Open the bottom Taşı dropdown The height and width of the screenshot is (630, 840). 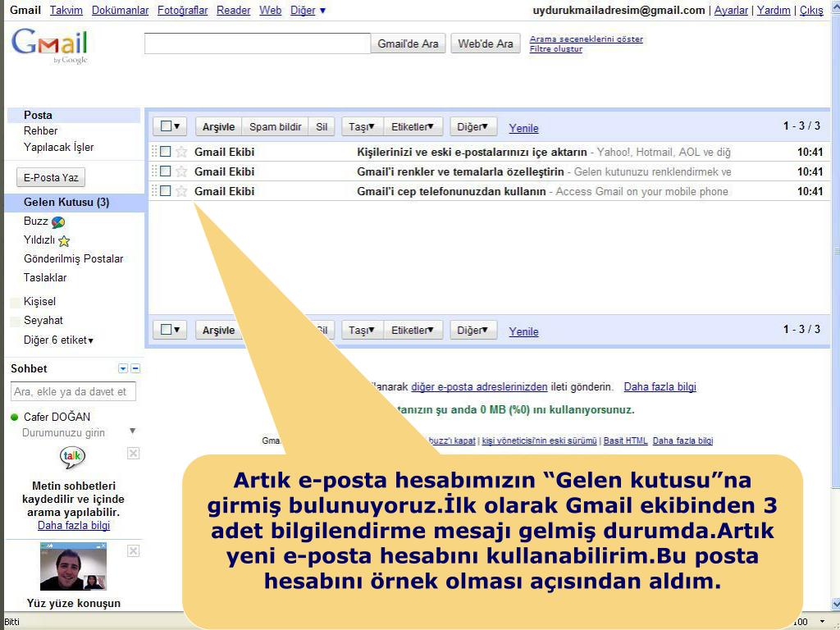tap(362, 331)
